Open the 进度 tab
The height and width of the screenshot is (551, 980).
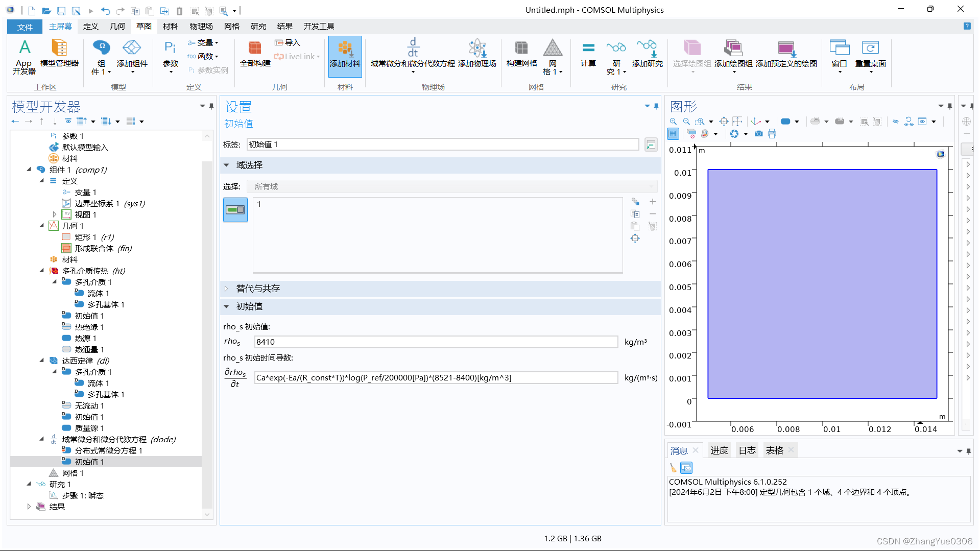point(719,450)
